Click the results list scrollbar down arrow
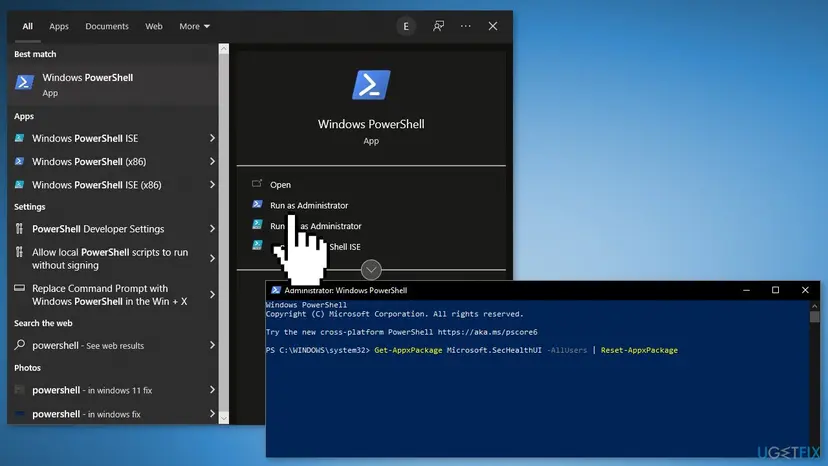 tap(224, 418)
